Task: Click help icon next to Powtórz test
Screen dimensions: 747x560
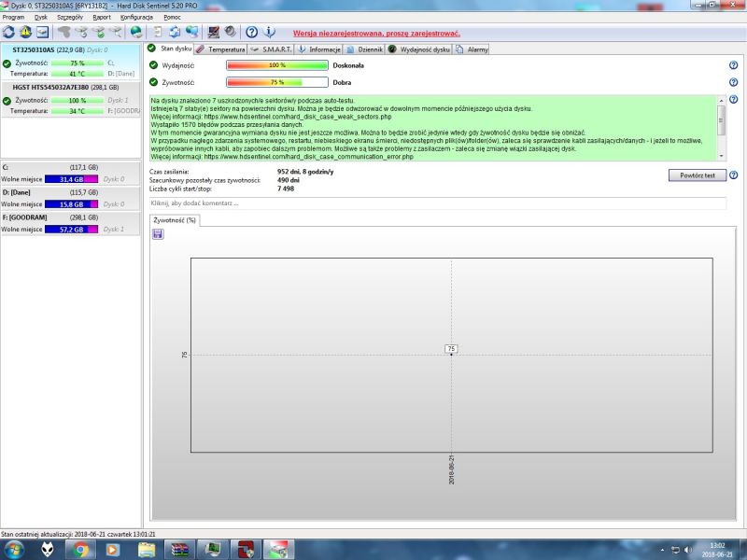Action: (x=734, y=175)
